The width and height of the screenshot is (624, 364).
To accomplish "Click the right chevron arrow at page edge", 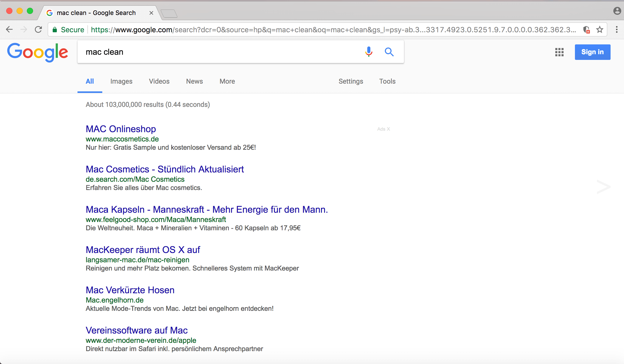I will point(604,187).
